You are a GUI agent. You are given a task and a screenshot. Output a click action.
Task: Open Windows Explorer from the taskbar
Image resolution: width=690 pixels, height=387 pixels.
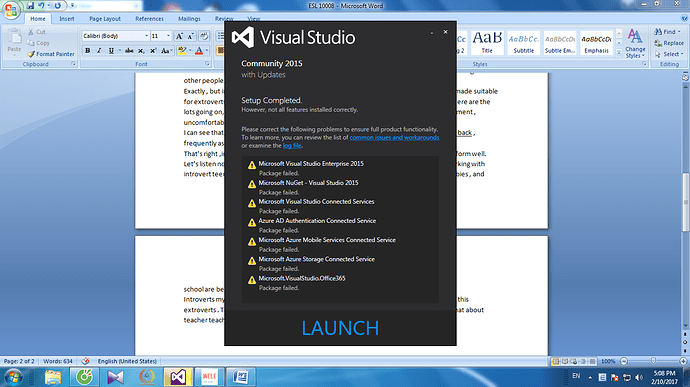53,377
